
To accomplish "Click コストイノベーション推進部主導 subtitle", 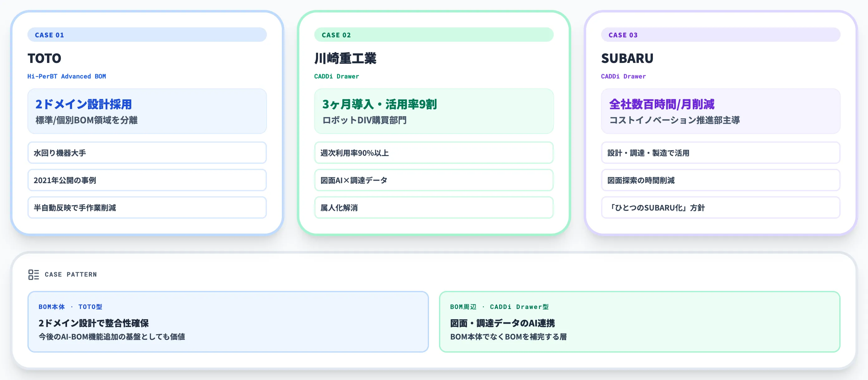I will tap(675, 120).
